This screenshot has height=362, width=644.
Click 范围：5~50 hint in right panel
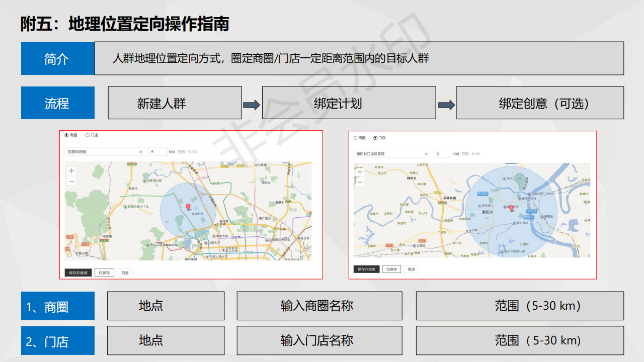click(471, 154)
